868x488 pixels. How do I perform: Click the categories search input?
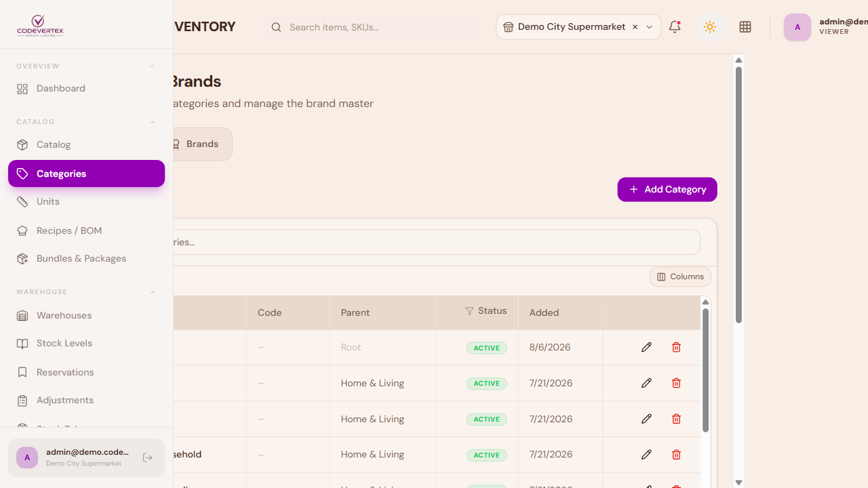(437, 242)
